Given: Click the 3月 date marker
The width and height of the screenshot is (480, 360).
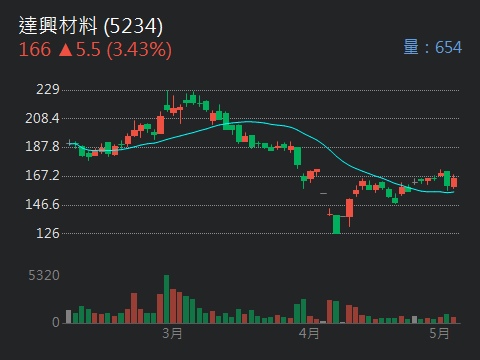Looking at the screenshot, I should (172, 333).
